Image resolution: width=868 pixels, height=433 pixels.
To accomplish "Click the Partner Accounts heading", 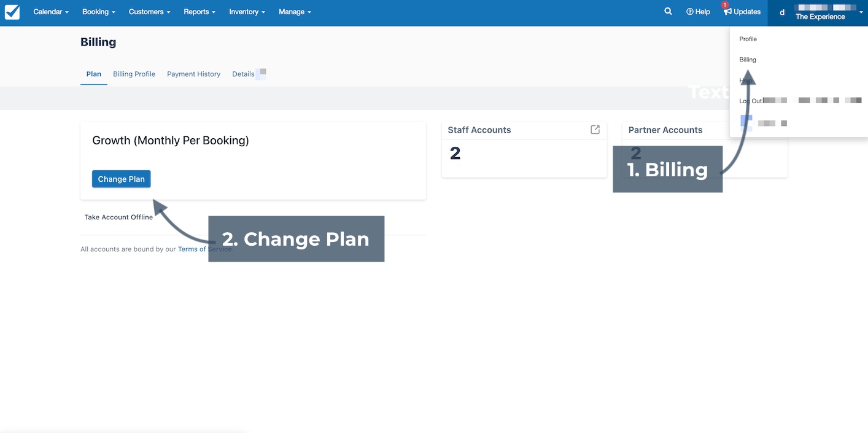I will (x=665, y=130).
